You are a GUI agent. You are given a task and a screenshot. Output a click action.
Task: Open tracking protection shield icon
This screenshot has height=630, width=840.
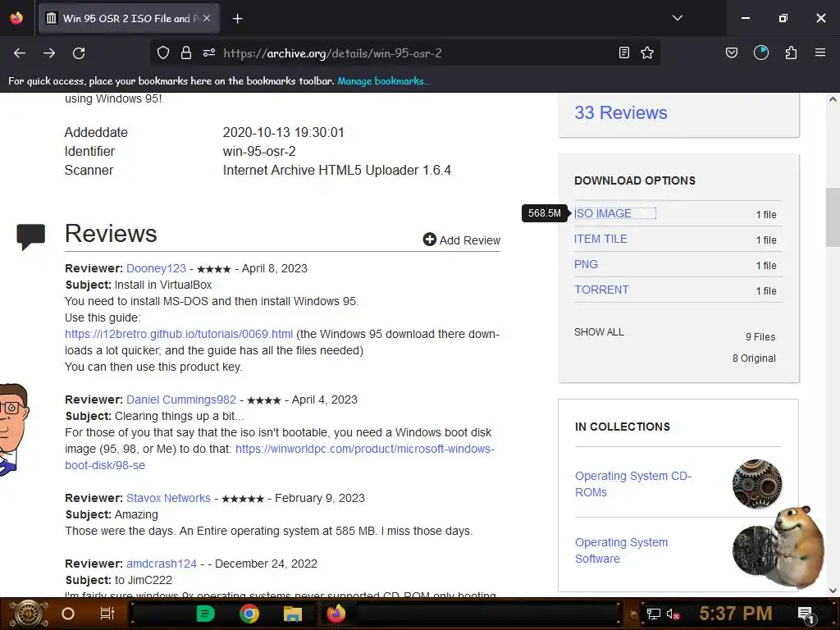(163, 53)
